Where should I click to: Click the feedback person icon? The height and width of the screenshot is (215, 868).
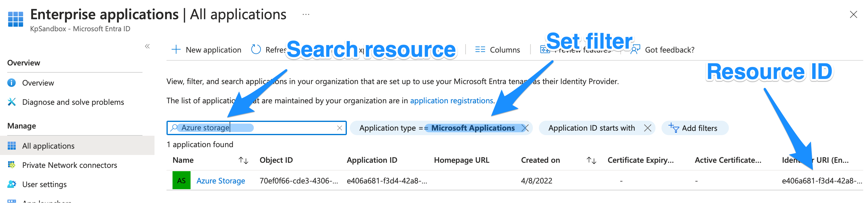pyautogui.click(x=635, y=50)
